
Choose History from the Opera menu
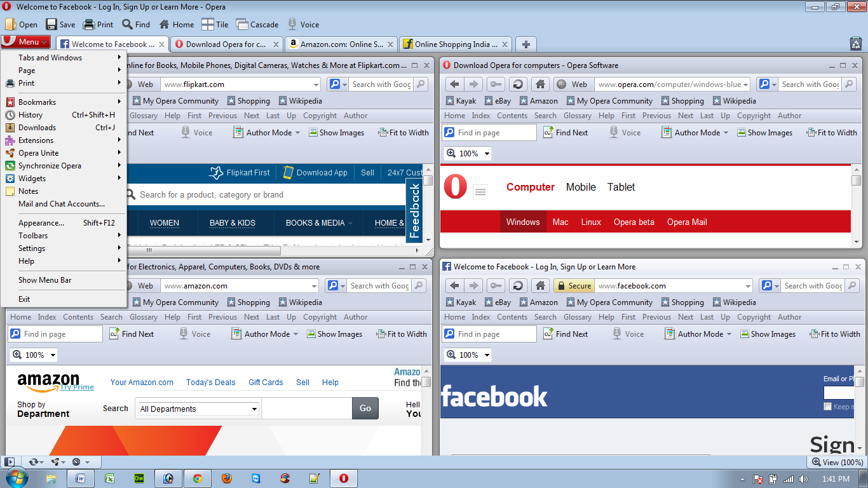pyautogui.click(x=64, y=114)
